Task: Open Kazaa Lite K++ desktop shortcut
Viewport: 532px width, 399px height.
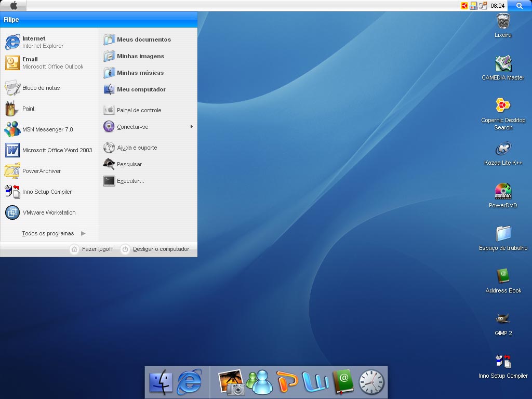Action: [503, 153]
